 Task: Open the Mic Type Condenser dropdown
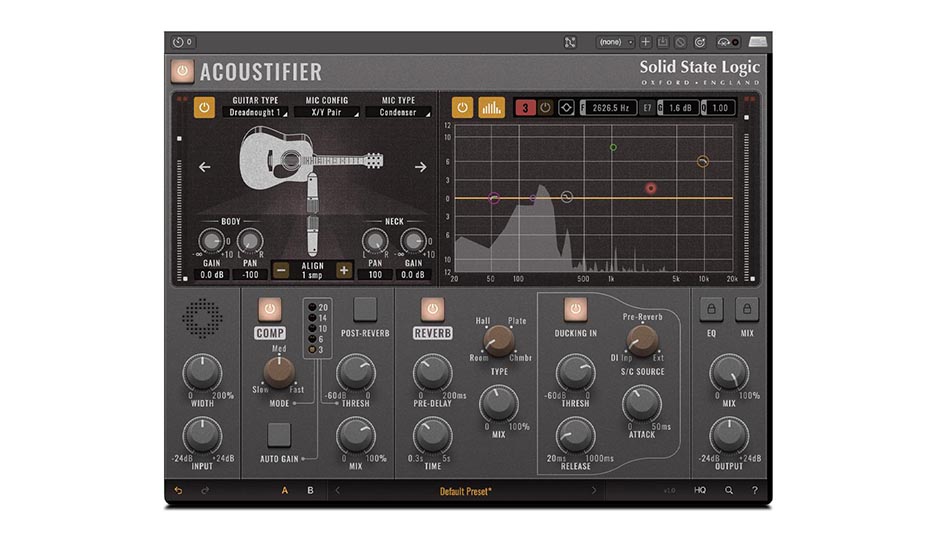pos(402,113)
